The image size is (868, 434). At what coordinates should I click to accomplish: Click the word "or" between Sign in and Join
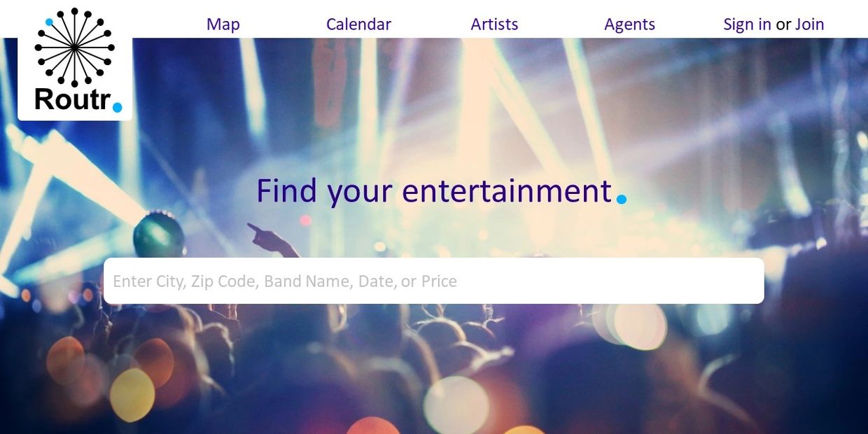783,24
